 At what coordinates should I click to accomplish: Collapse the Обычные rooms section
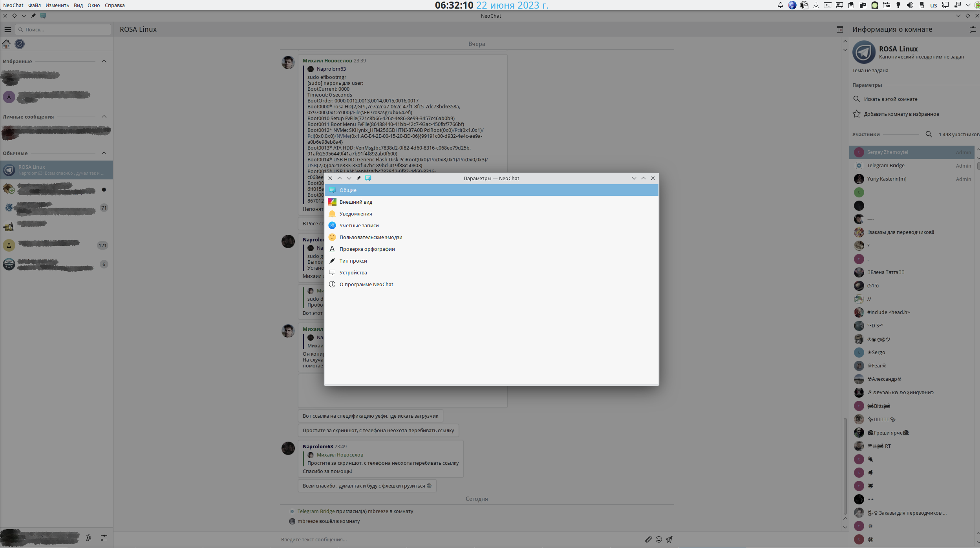pos(104,153)
